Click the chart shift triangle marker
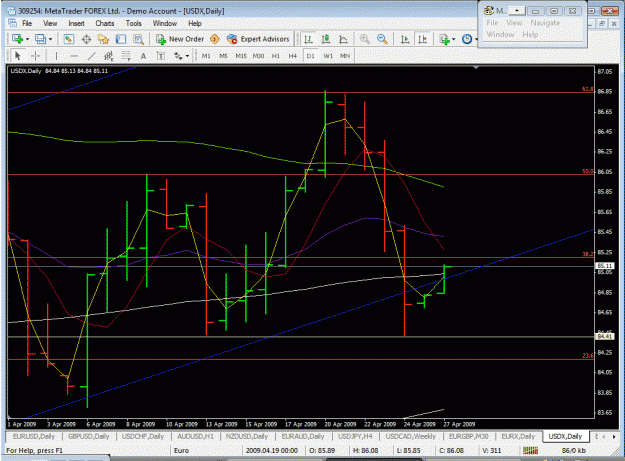The width and height of the screenshot is (625, 461). pyautogui.click(x=476, y=68)
